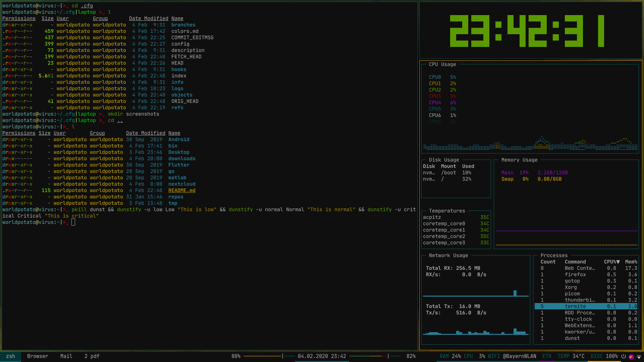
Task: Click the Command column header in Processes
Action: (575, 262)
